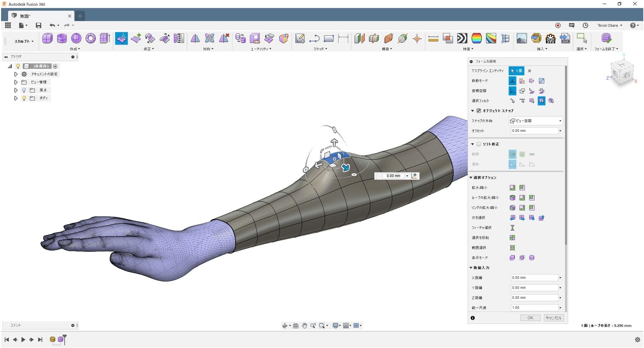Select the Circular symmetry tool
Image resolution: width=644 pixels, height=348 pixels.
[210, 38]
